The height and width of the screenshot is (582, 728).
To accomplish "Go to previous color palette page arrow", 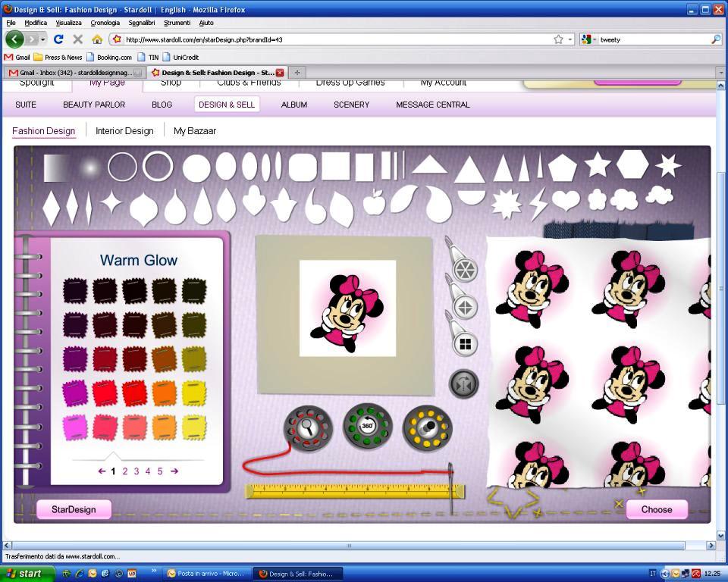I will click(x=102, y=471).
